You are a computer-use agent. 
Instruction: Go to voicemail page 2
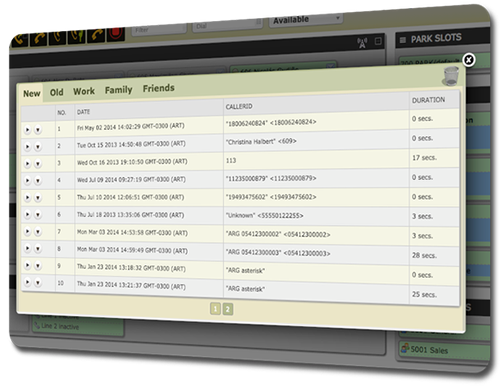pyautogui.click(x=228, y=309)
